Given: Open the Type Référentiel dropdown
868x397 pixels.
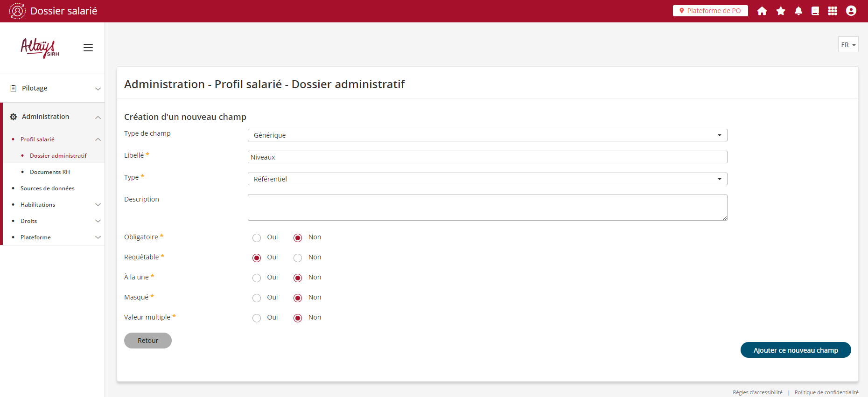Looking at the screenshot, I should [x=487, y=179].
